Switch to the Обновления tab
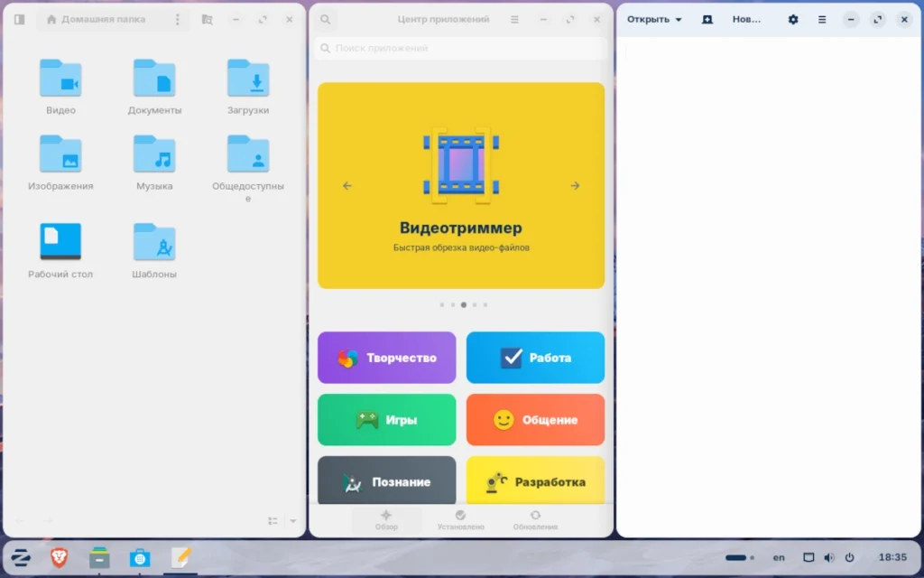 [535, 520]
